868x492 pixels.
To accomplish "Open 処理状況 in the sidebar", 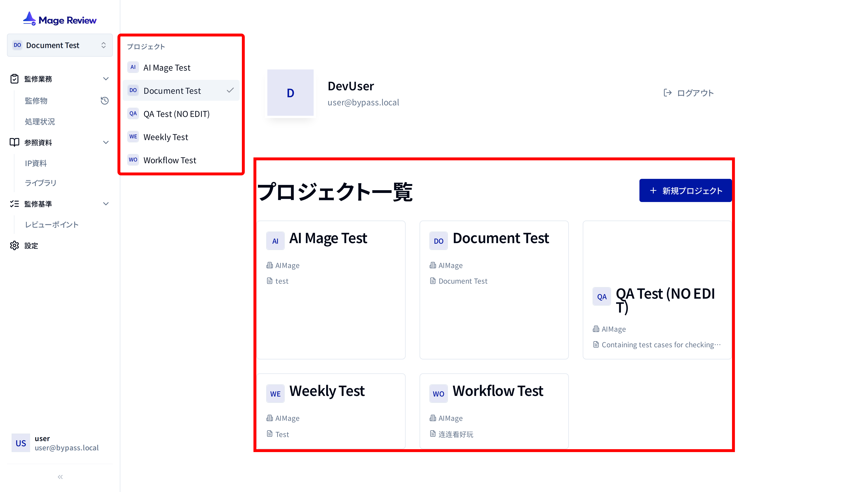I will 40,122.
